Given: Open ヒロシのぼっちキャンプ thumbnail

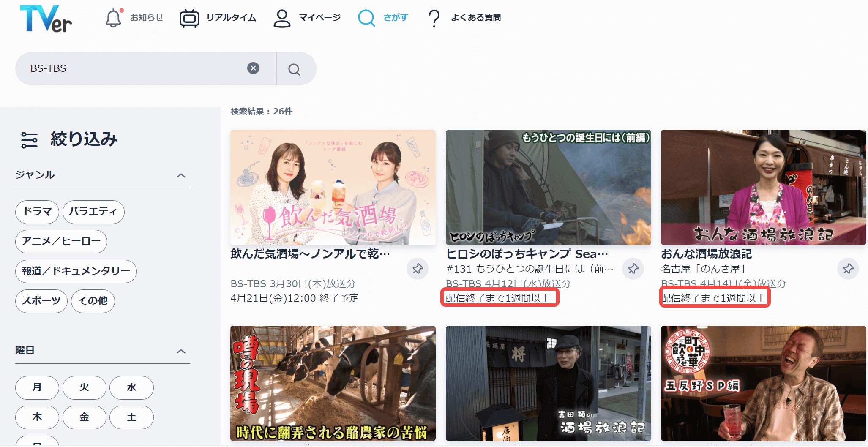Looking at the screenshot, I should pos(548,187).
